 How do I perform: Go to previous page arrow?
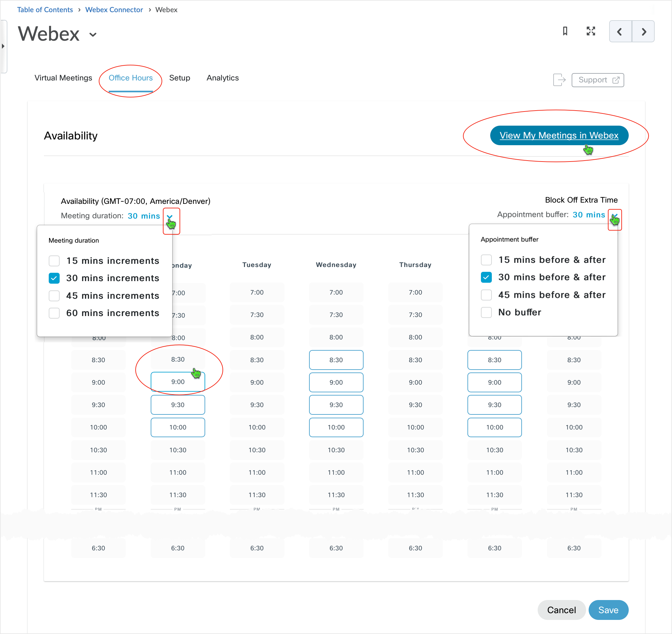(620, 31)
